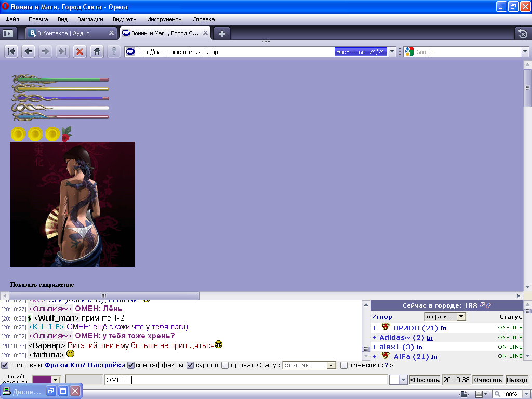Viewport: 532px width, 399px height.
Task: Click the dollar sign icon before Wulf_man
Action: click(x=30, y=318)
